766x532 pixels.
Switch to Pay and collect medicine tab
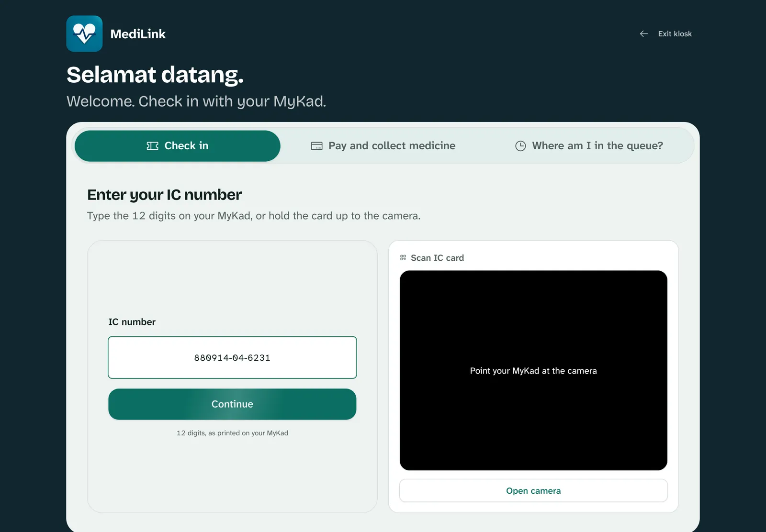[x=383, y=146]
